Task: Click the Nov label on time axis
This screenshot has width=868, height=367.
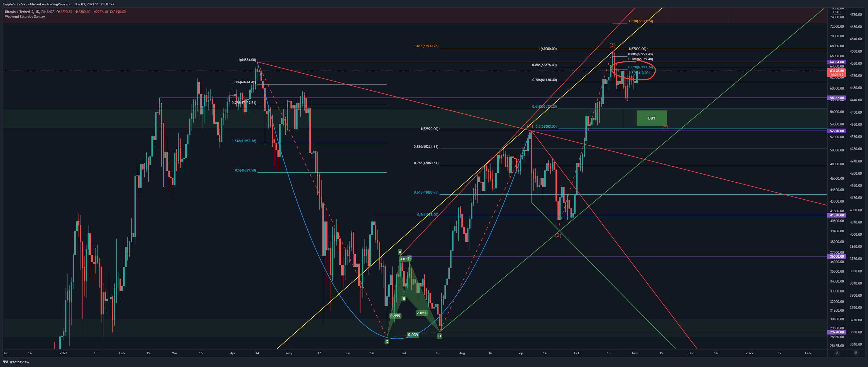Action: point(635,353)
